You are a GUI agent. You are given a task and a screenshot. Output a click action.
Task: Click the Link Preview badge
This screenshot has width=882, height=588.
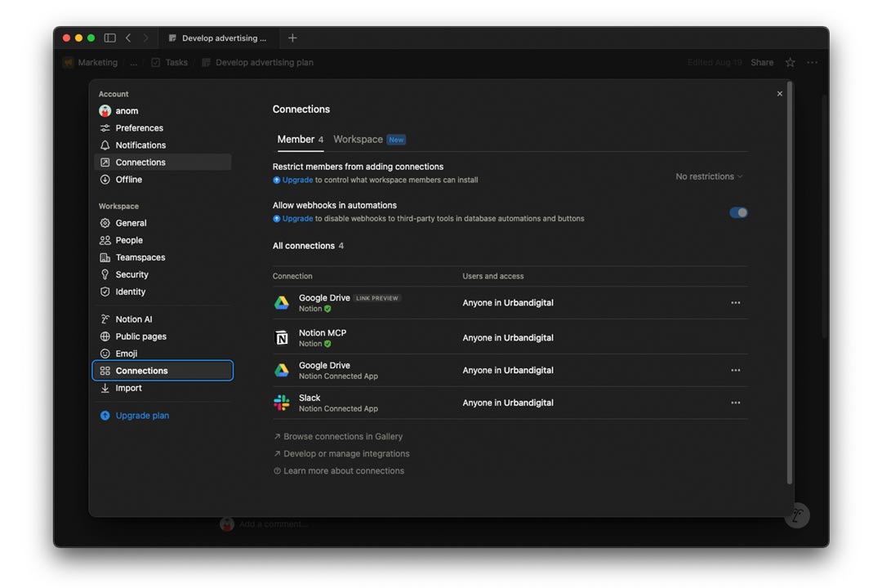pos(376,298)
